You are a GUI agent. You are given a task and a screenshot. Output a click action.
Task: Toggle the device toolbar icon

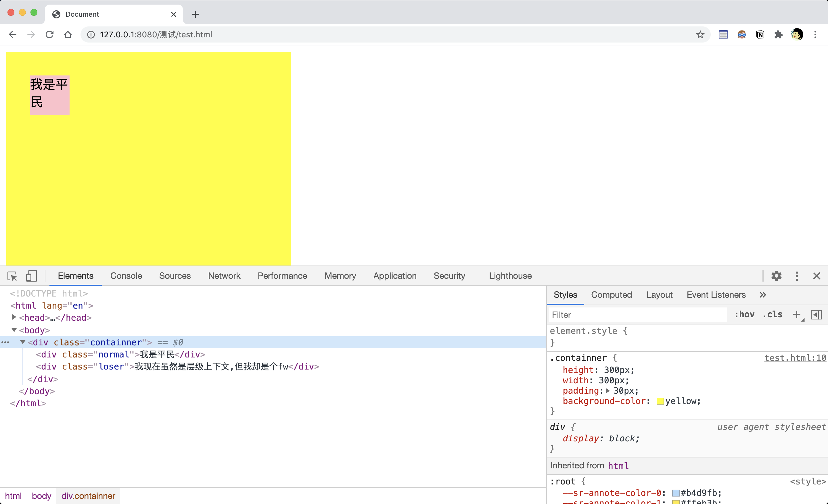tap(31, 276)
